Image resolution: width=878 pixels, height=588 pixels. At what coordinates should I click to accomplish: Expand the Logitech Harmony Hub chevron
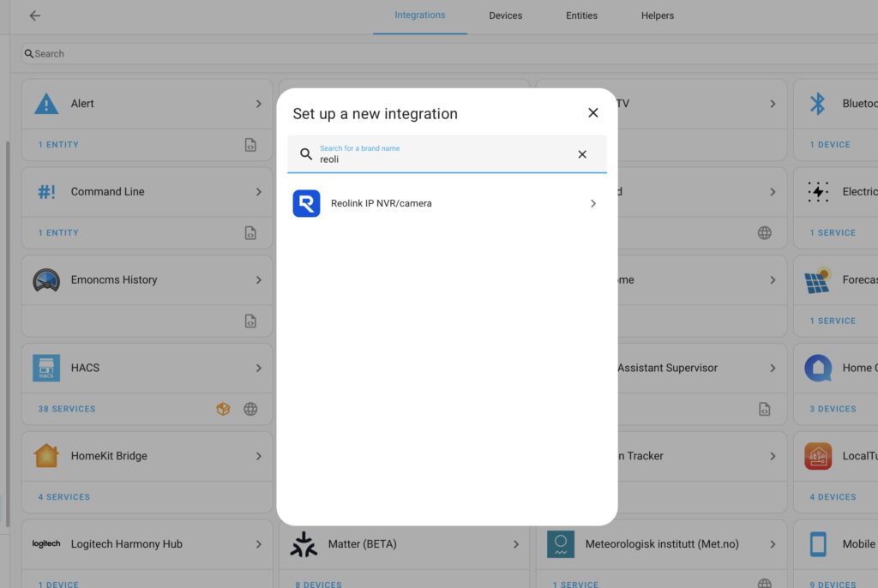pos(259,544)
